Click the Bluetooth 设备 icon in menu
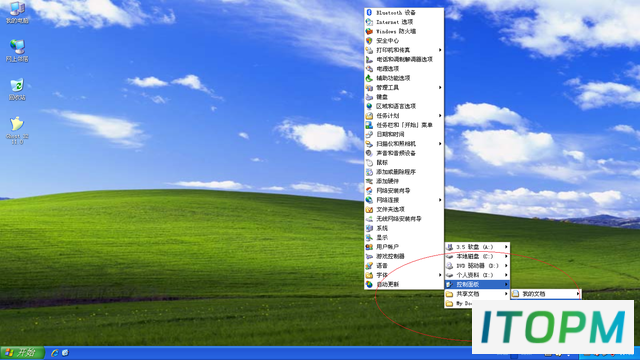 coord(369,13)
